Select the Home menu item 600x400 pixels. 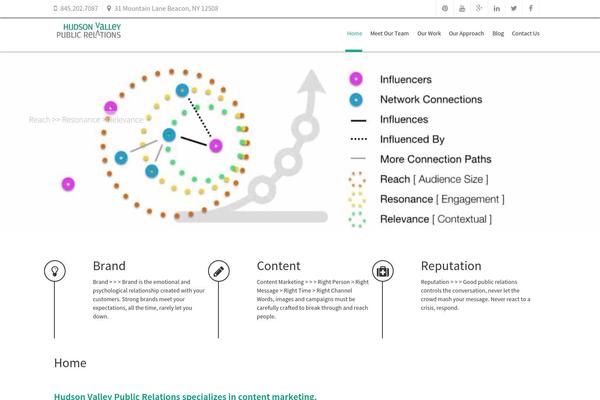(354, 34)
